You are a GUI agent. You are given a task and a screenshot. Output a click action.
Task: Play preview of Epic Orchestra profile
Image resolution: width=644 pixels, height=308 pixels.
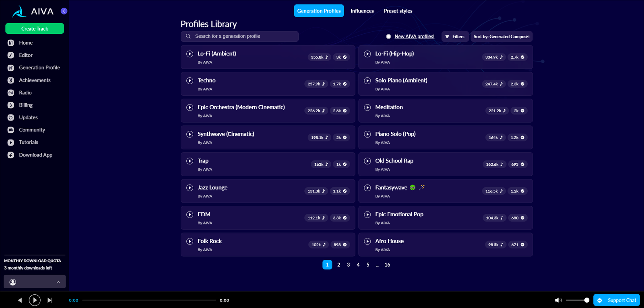pyautogui.click(x=190, y=107)
